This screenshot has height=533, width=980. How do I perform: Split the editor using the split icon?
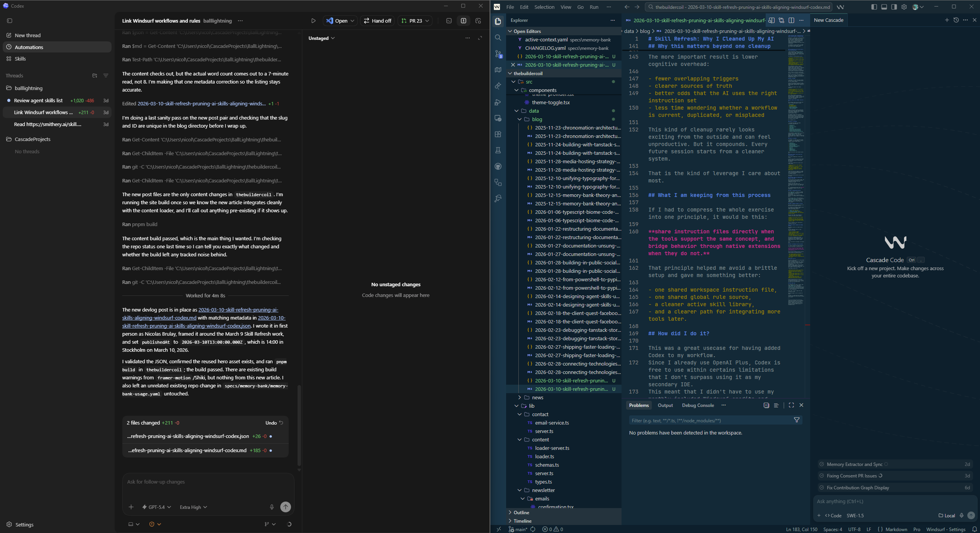tap(791, 21)
